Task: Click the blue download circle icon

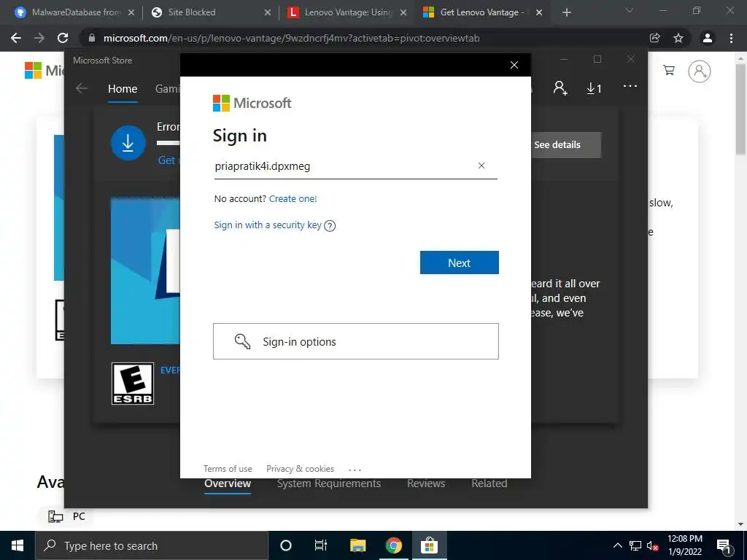Action: click(128, 143)
